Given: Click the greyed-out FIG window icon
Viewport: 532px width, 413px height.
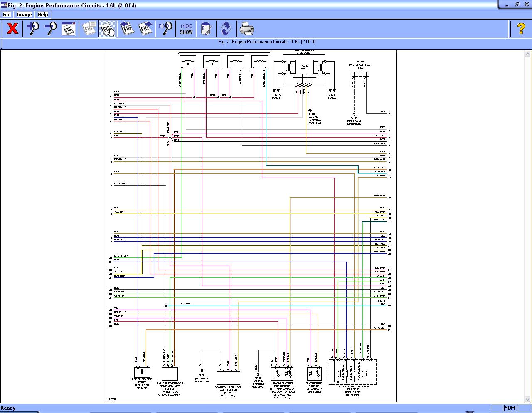Looking at the screenshot, I should pos(89,29).
